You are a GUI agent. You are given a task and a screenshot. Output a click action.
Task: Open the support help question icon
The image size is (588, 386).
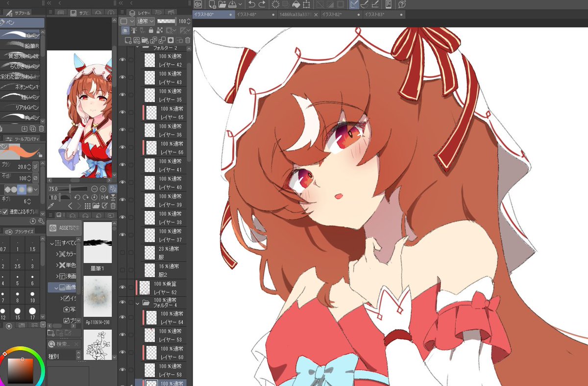point(402,4)
